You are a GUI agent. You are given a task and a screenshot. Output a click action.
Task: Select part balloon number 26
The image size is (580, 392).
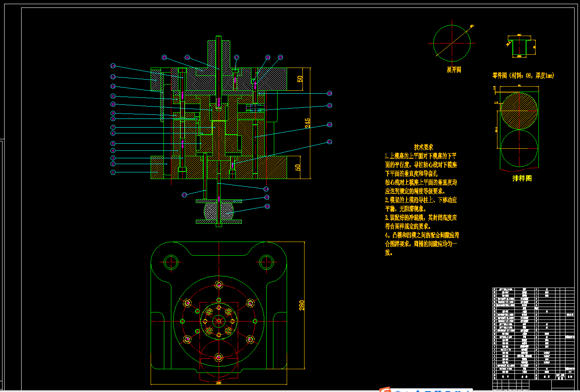(x=267, y=206)
